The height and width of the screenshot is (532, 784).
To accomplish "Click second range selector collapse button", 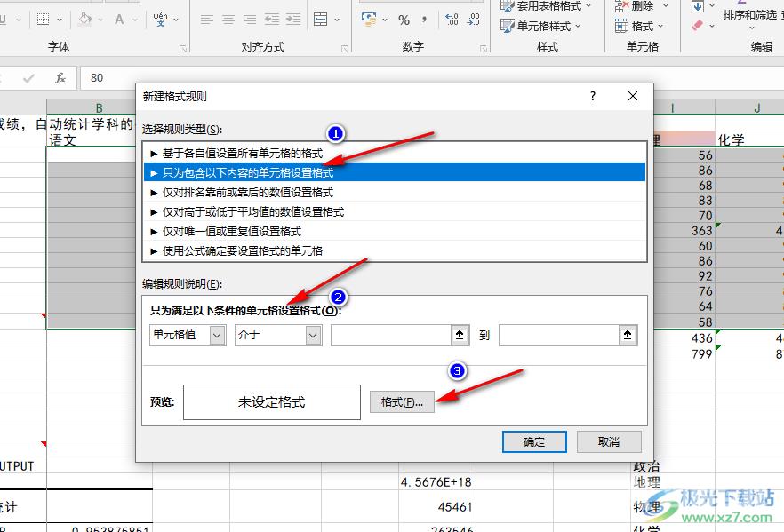I will tap(628, 335).
